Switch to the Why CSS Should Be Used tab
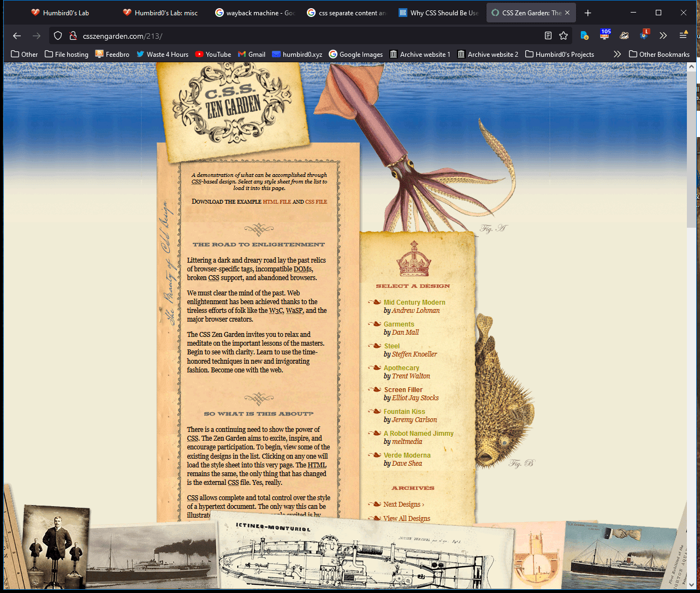 tap(438, 13)
